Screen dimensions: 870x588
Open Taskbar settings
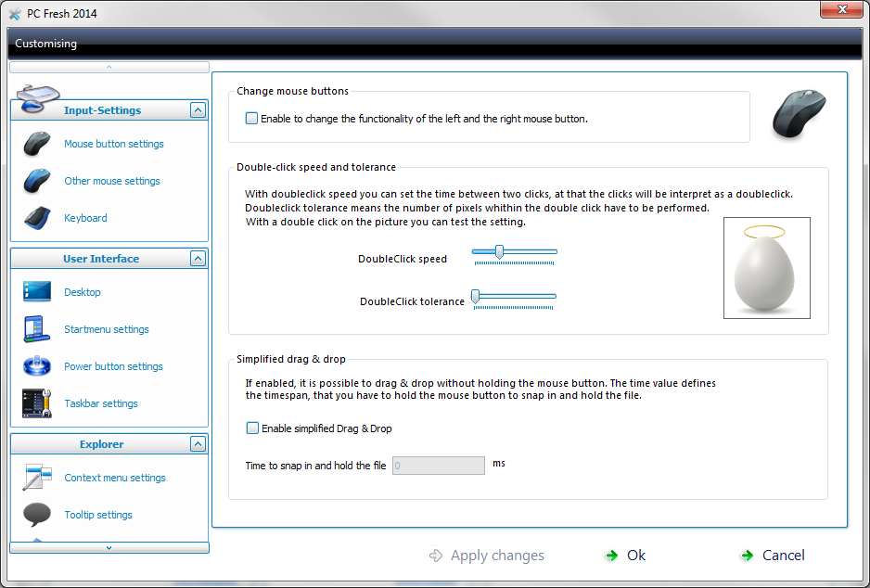(x=101, y=403)
